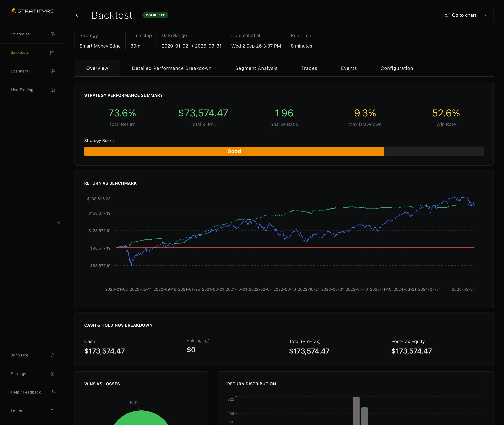Go back using the left arrow
504x425 pixels.
coord(78,15)
